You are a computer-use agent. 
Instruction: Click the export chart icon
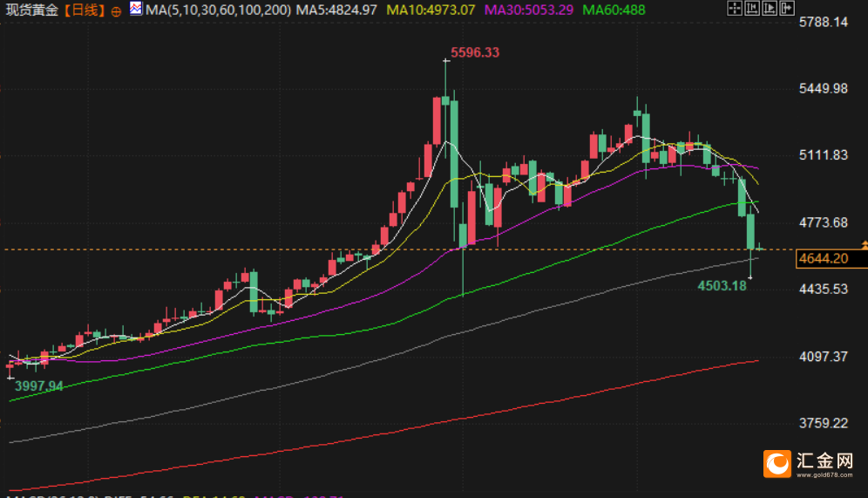coord(787,9)
